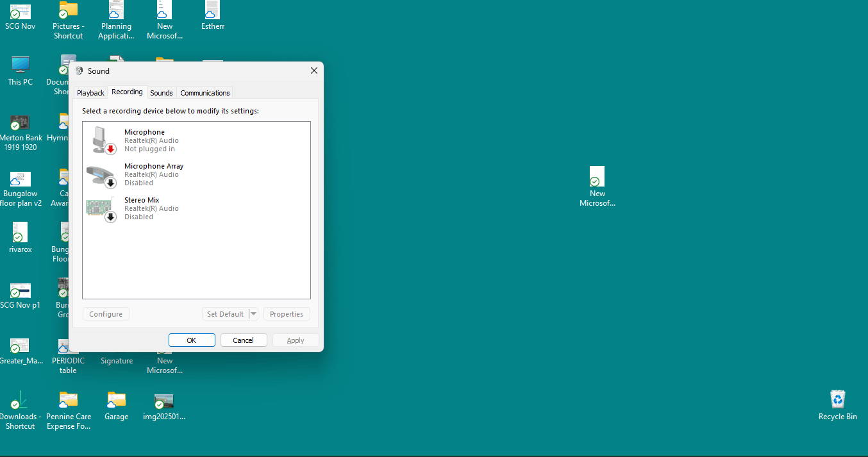The image size is (868, 457).
Task: Select the Planning Applicati... document icon
Action: (x=116, y=10)
